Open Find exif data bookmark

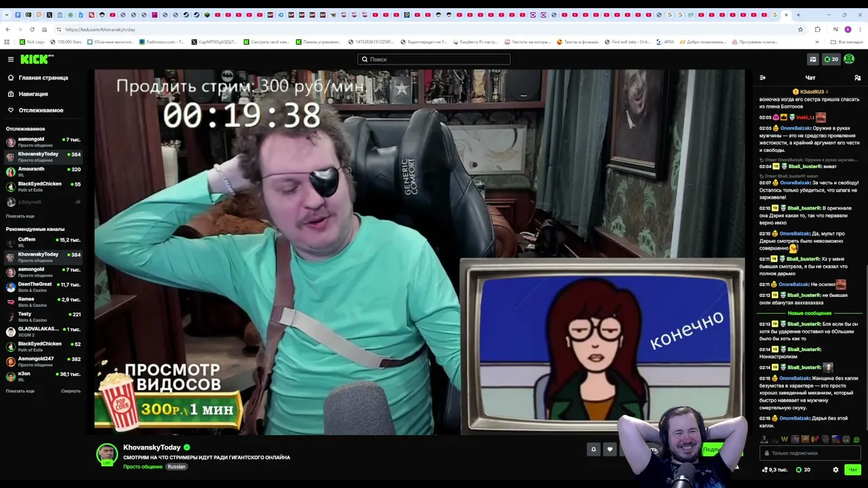click(x=627, y=42)
